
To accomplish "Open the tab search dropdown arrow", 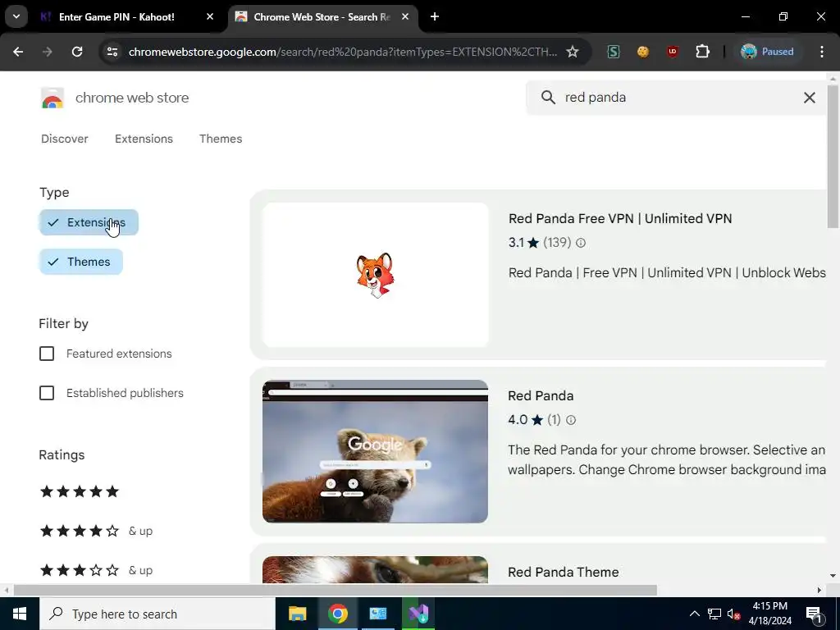I will (x=16, y=16).
